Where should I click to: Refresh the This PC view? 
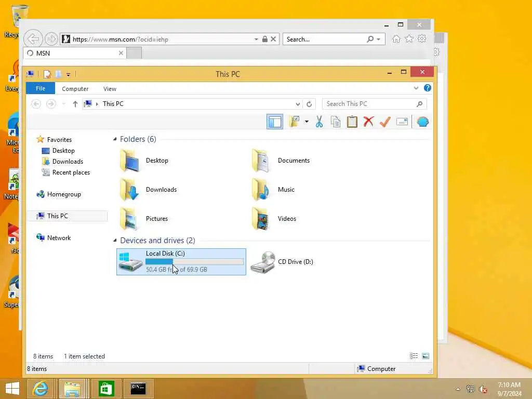point(309,104)
